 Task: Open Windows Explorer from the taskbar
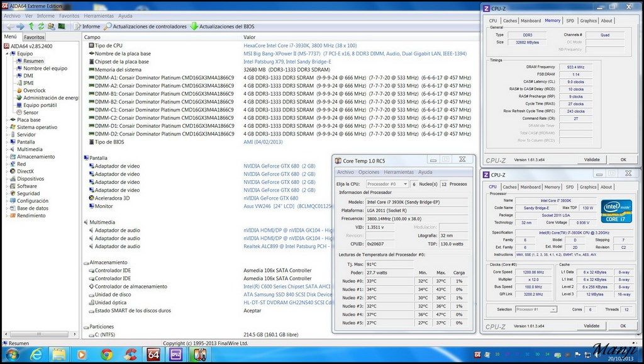pyautogui.click(x=59, y=355)
